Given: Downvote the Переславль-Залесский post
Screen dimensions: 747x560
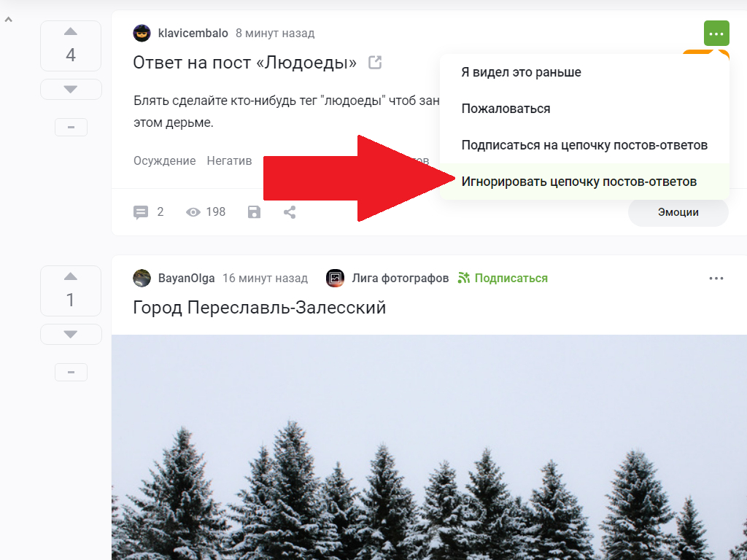Looking at the screenshot, I should pyautogui.click(x=71, y=334).
